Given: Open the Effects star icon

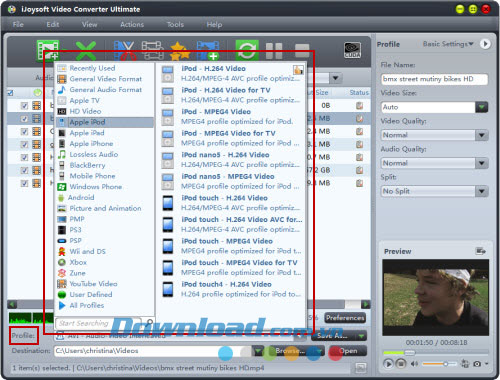Looking at the screenshot, I should click(x=180, y=50).
